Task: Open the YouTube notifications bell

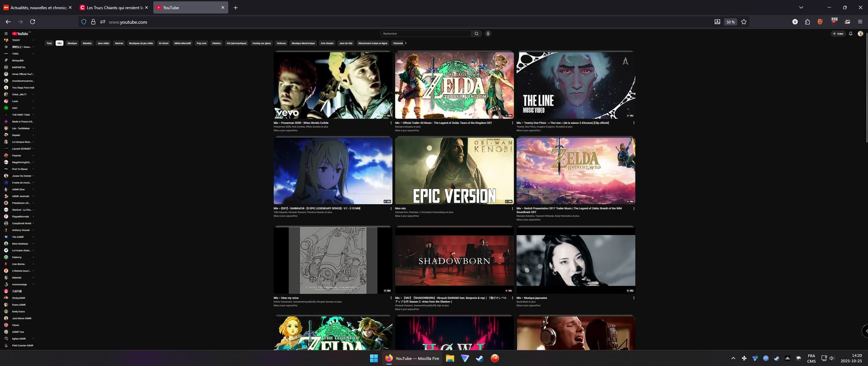Action: coord(850,33)
